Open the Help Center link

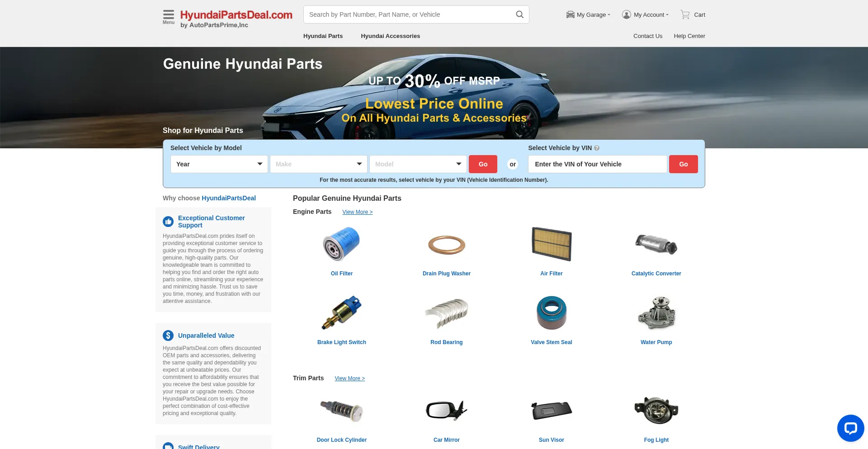coord(689,36)
